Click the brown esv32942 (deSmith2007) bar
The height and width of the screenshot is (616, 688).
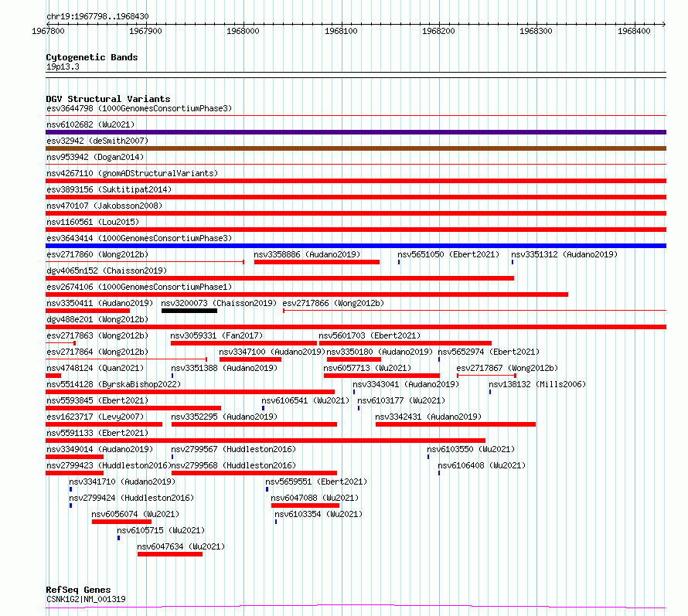(x=356, y=148)
